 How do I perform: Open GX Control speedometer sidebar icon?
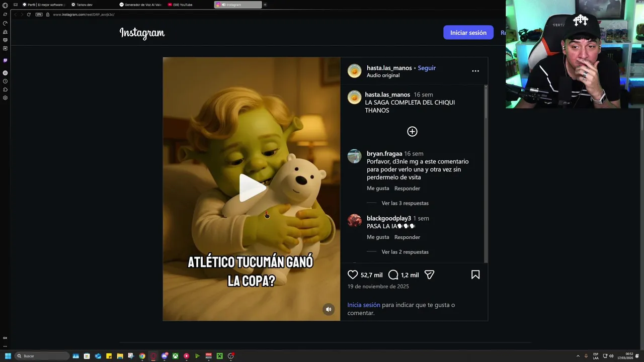click(x=5, y=23)
